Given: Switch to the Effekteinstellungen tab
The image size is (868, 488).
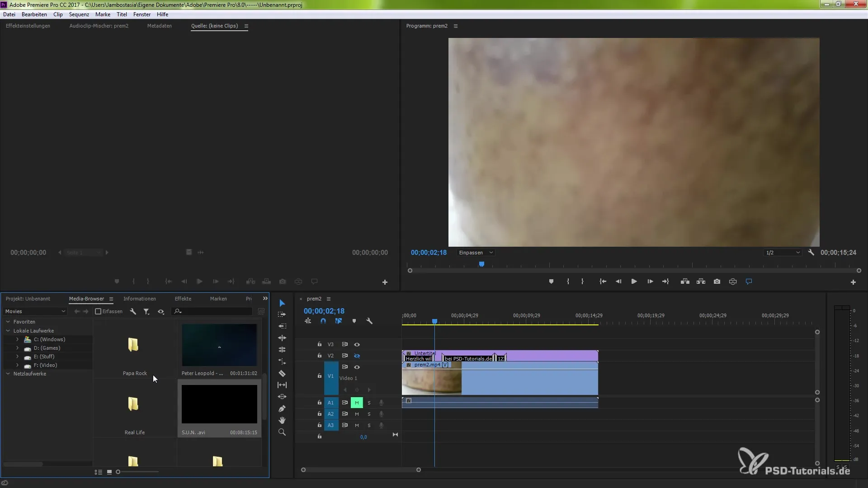Looking at the screenshot, I should pos(28,26).
